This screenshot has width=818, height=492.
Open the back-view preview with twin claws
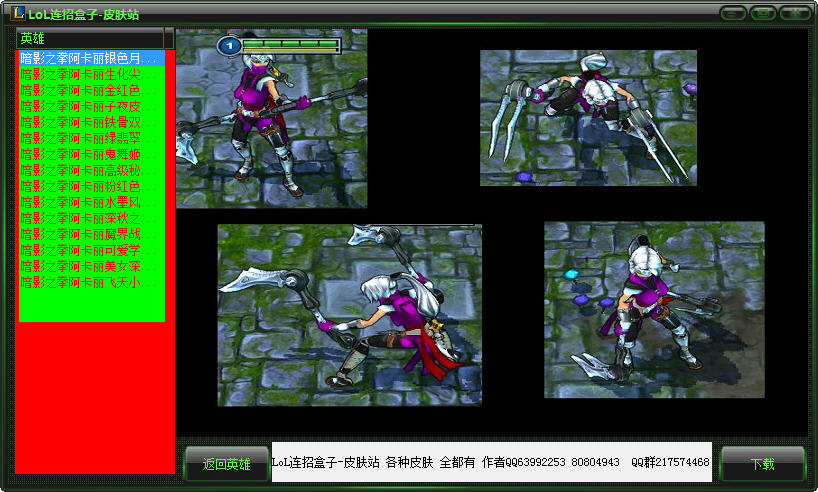(x=588, y=118)
